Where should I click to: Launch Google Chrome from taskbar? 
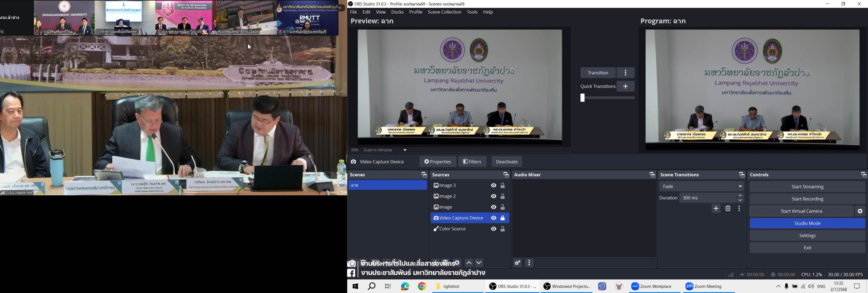[422, 287]
